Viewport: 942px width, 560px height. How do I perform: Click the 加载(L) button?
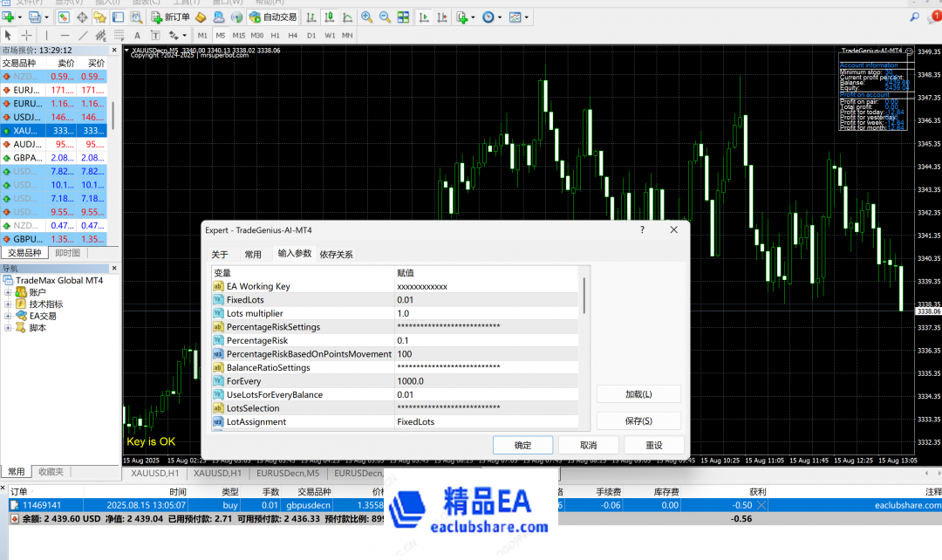pos(638,394)
